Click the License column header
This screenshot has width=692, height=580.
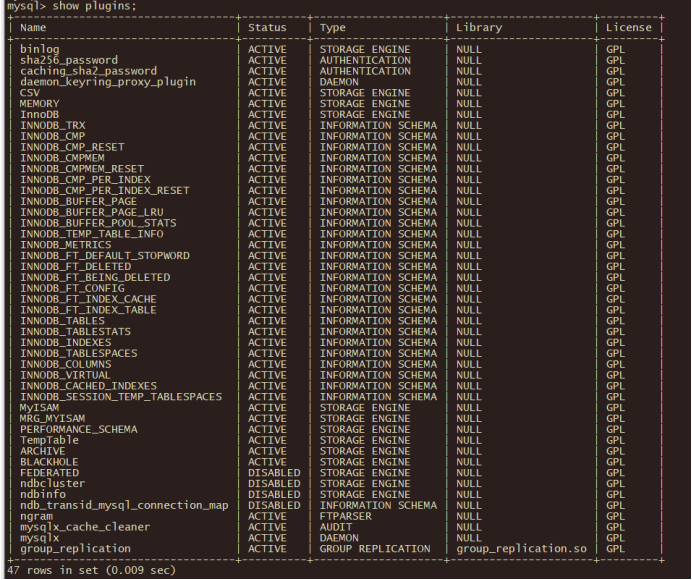point(628,28)
